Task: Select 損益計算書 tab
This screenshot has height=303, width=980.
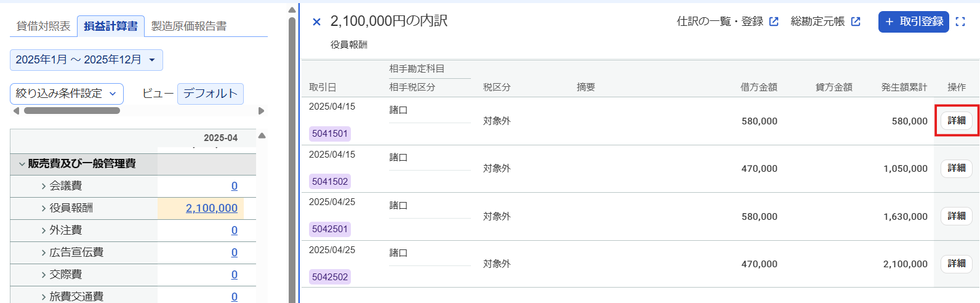Action: [x=111, y=26]
